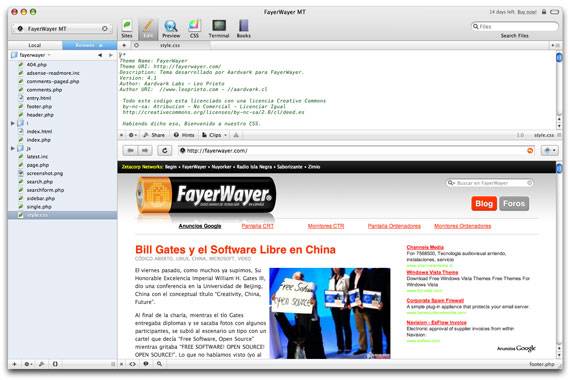Switch to the Local files tab
The width and height of the screenshot is (570, 380).
click(35, 45)
